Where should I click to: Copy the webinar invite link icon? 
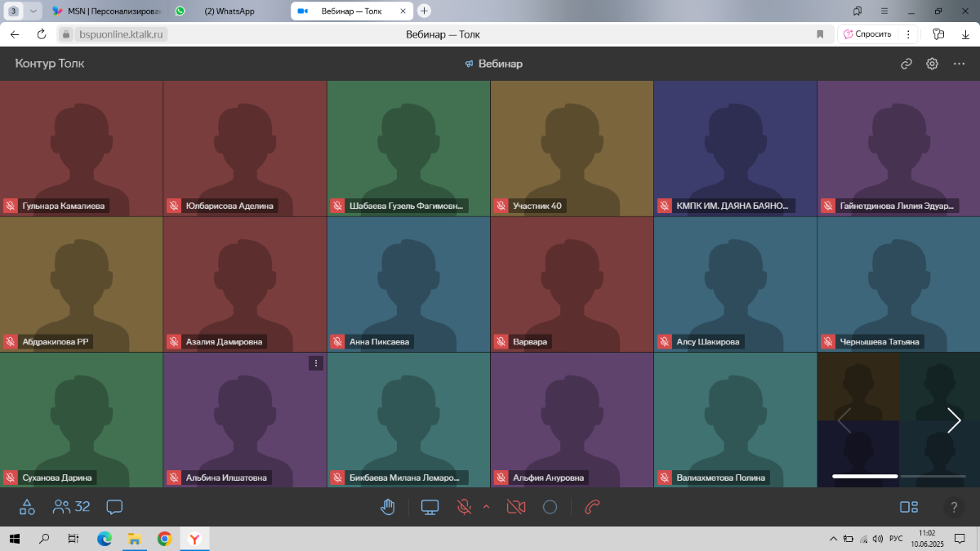(906, 64)
